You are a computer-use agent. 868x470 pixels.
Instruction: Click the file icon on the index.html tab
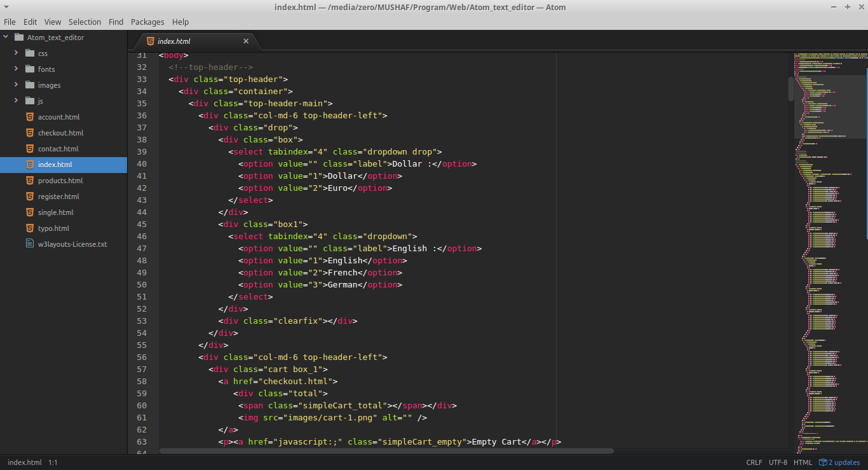(150, 40)
